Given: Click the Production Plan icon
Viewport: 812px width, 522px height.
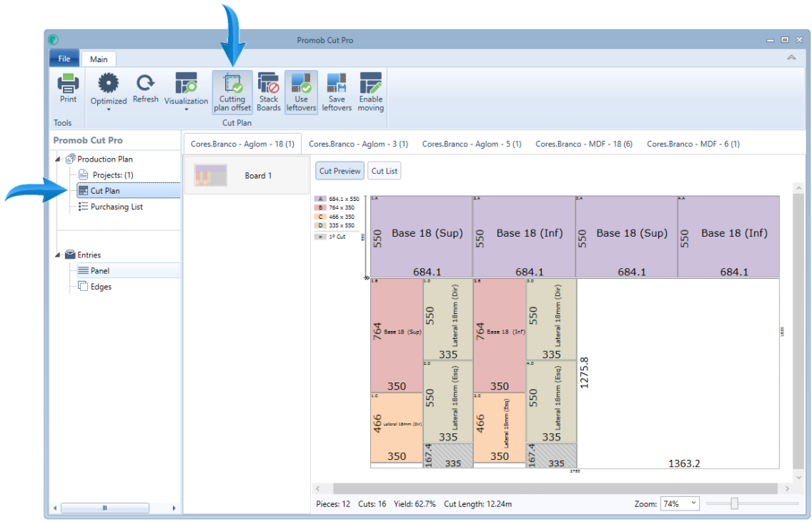Looking at the screenshot, I should (x=71, y=159).
